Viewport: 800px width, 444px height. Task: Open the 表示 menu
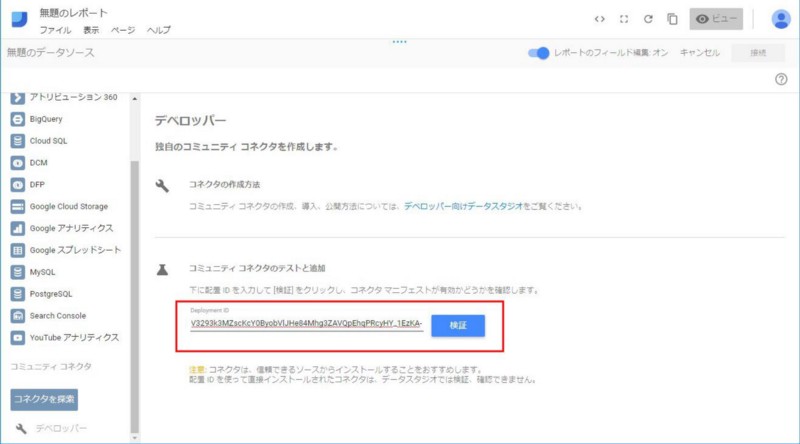click(91, 30)
